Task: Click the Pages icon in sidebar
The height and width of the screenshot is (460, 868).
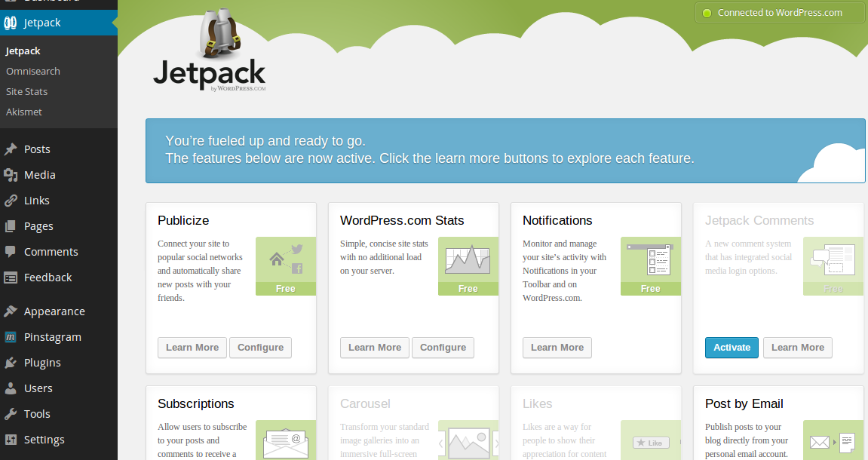Action: click(x=11, y=225)
